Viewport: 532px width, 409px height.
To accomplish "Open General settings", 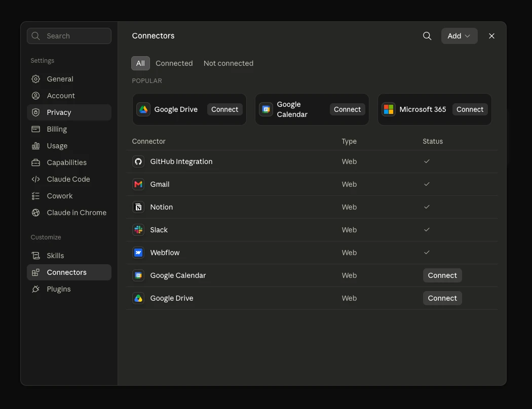I will coord(69,79).
